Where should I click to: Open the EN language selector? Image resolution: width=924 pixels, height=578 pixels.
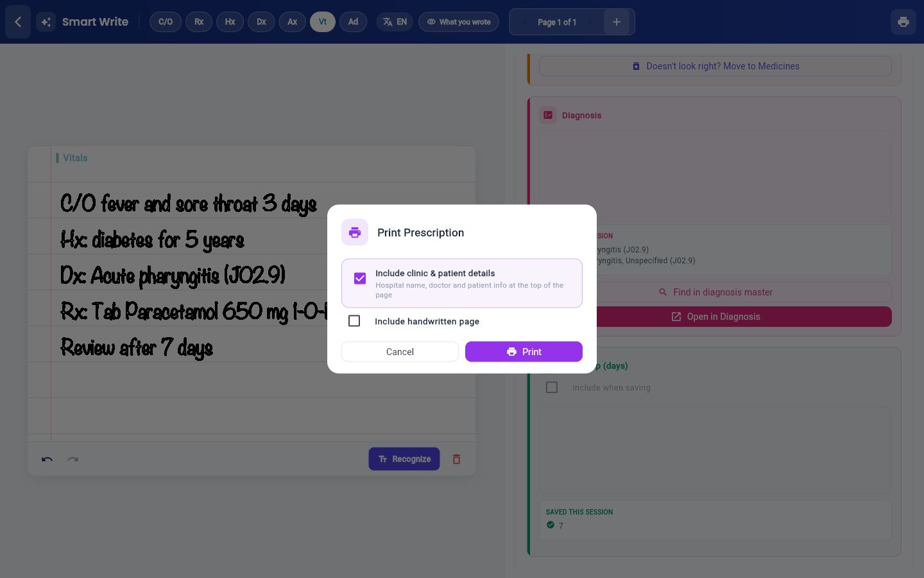[395, 22]
